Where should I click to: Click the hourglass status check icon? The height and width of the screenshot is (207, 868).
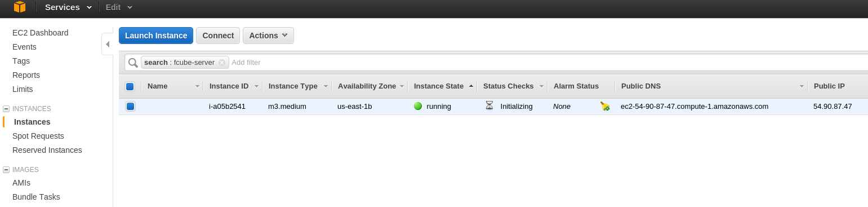[x=489, y=105]
